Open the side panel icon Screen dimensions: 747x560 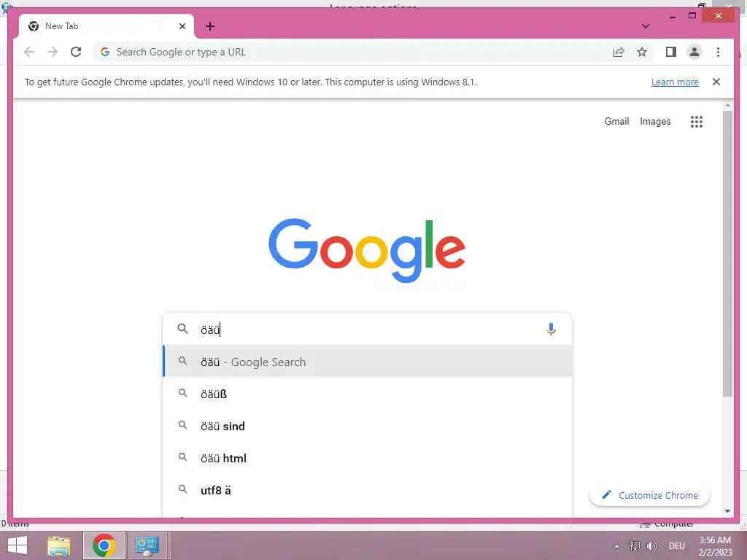point(671,52)
